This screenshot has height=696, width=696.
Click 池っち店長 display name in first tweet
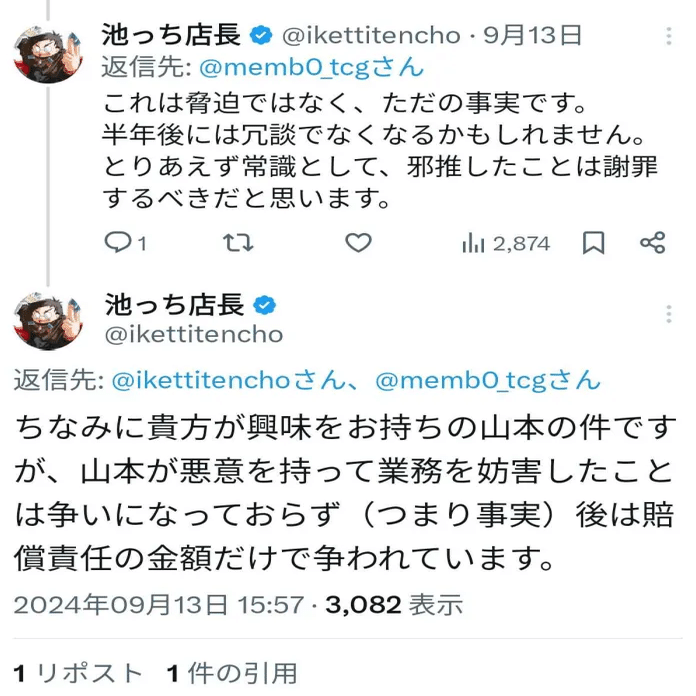coord(171,36)
